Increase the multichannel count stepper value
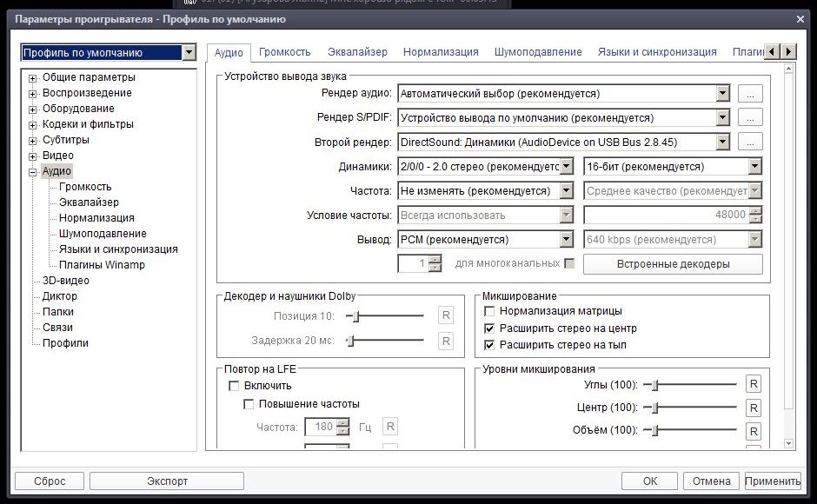Screen dimensions: 817x504 [x=435, y=259]
